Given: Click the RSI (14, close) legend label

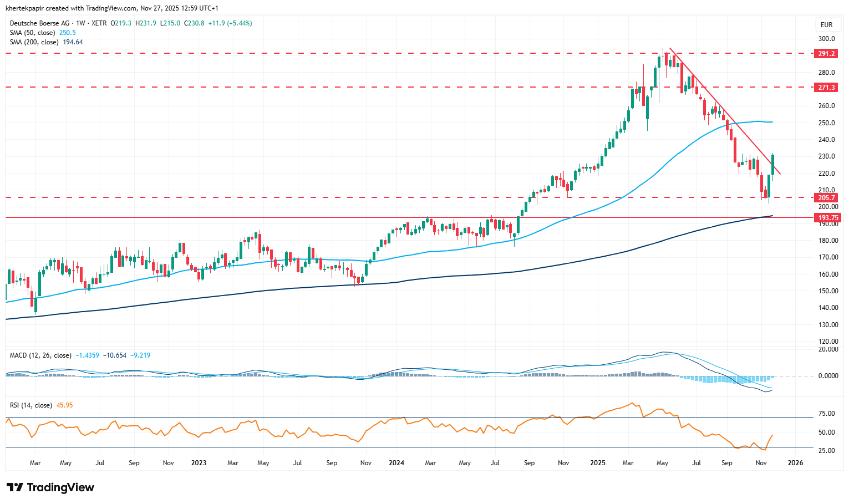Looking at the screenshot, I should [x=31, y=405].
